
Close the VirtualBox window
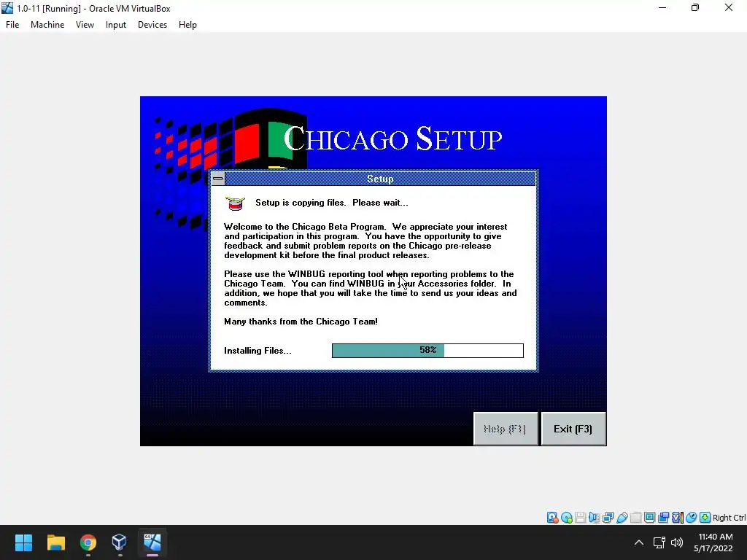point(729,8)
